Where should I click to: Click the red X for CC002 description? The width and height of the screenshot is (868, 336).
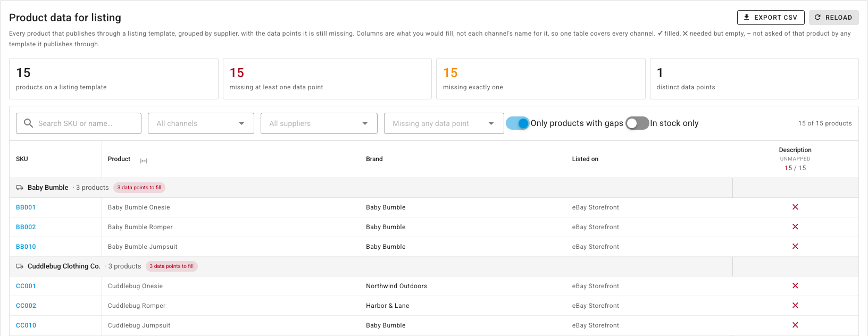coord(795,305)
